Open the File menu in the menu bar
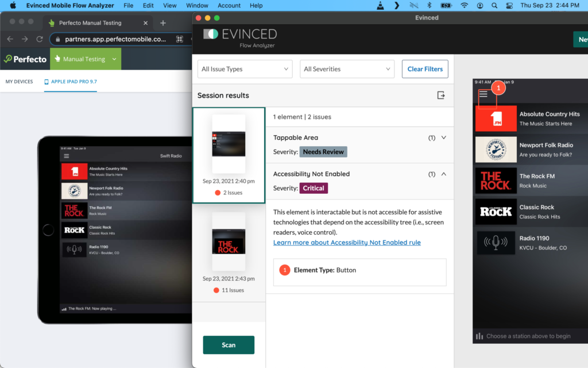Image resolution: width=588 pixels, height=368 pixels. coord(128,5)
